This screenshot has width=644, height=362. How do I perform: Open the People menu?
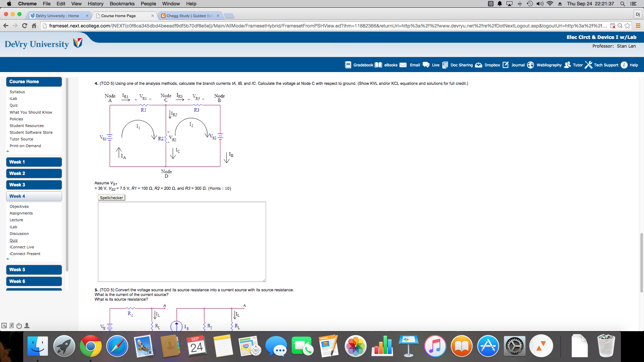click(148, 4)
